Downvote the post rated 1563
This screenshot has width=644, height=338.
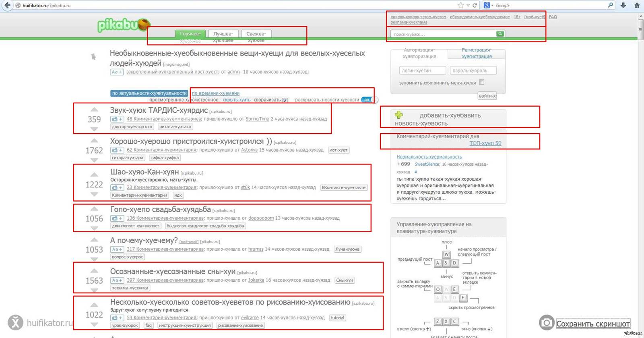[x=94, y=290]
